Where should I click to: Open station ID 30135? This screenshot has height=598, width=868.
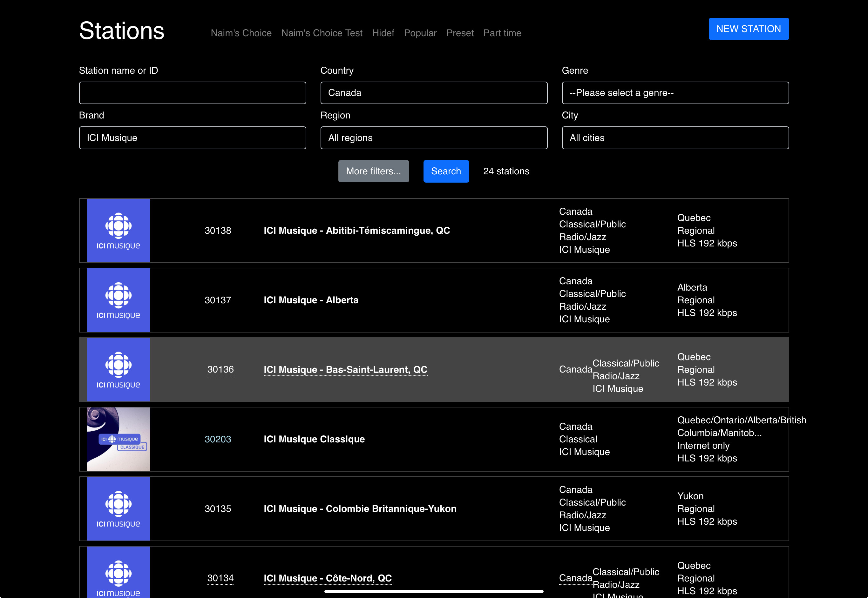pos(218,509)
